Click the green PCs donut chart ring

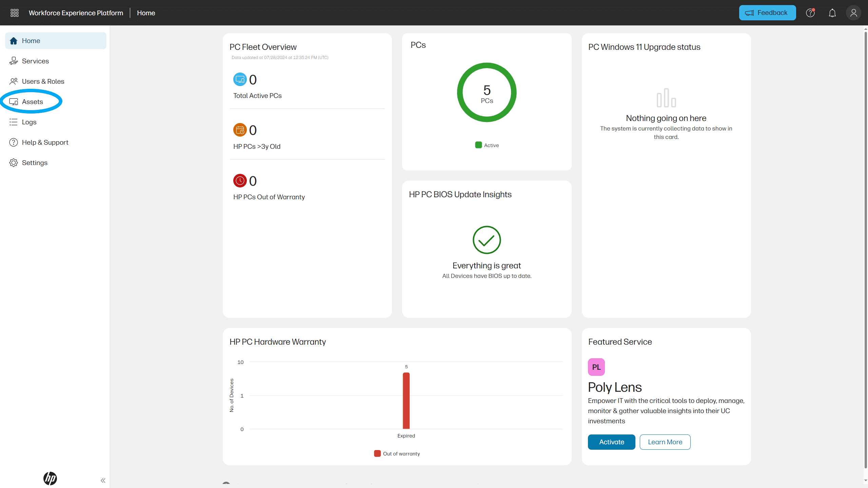pos(460,93)
